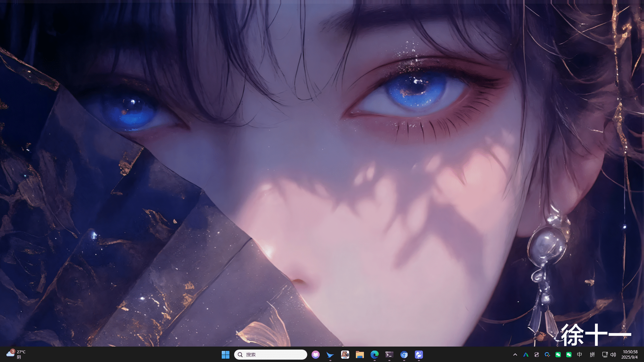The width and height of the screenshot is (644, 362).
Task: Expand the hidden tray icons chevron
Action: click(515, 355)
